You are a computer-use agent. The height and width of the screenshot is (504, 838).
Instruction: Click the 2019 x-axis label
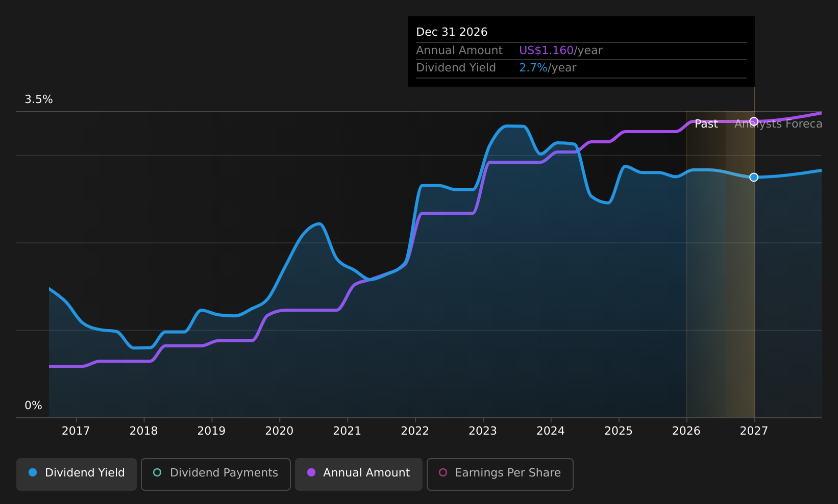click(211, 431)
